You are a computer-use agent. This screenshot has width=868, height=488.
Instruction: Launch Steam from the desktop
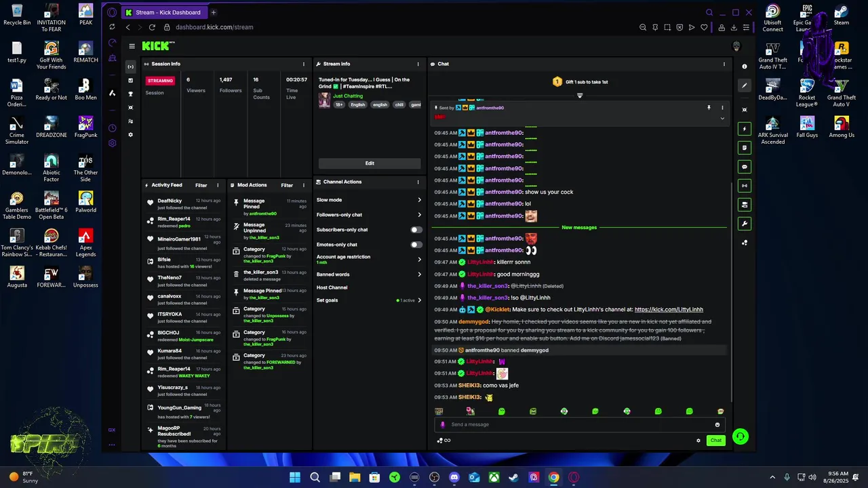pos(841,15)
